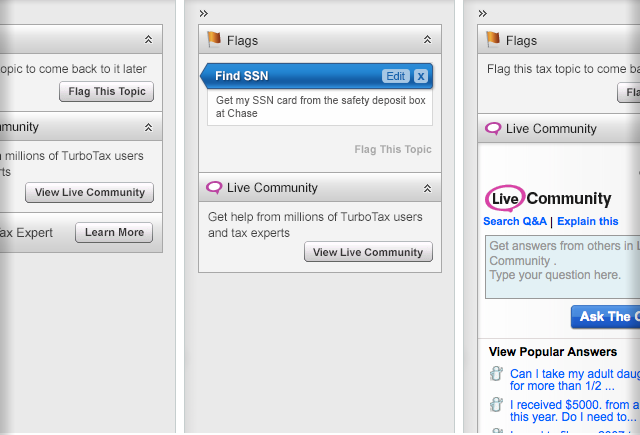Collapse the community section in left panel
This screenshot has width=640, height=435.
coord(148,127)
